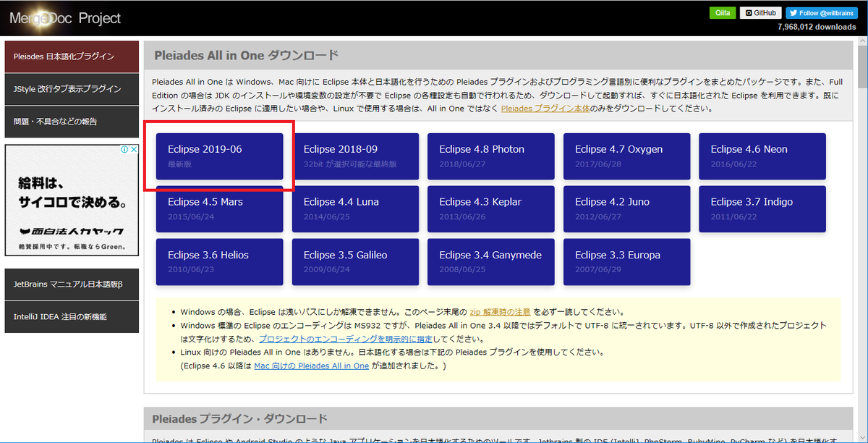This screenshot has width=868, height=443.
Task: Select Eclipse 3.4 Ganymede tile
Action: 490,262
